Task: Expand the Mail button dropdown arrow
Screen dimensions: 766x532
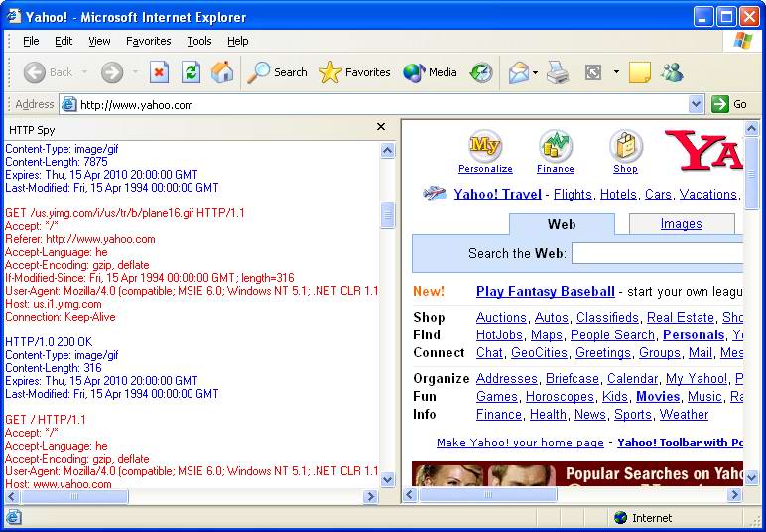Action: point(536,73)
